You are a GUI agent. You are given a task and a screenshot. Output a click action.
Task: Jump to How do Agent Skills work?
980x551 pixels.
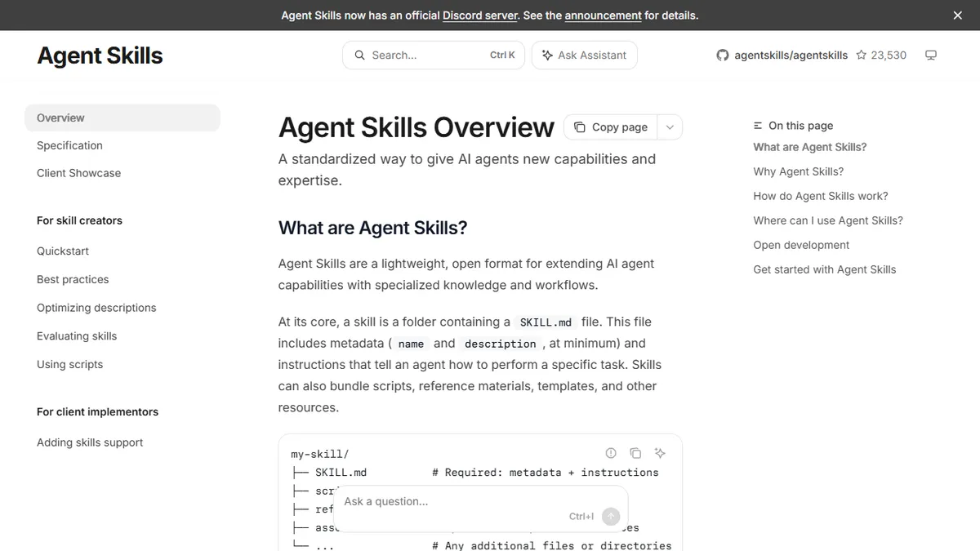coord(821,196)
